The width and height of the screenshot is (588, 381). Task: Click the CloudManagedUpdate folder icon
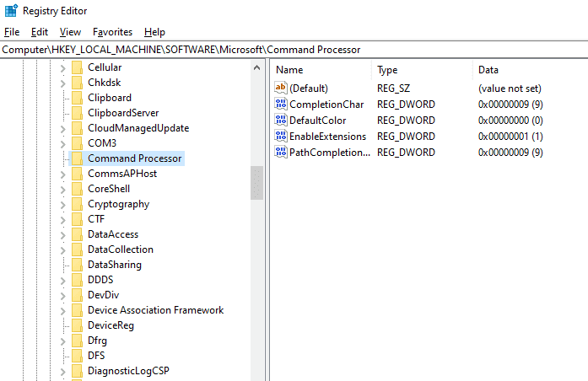(x=77, y=128)
